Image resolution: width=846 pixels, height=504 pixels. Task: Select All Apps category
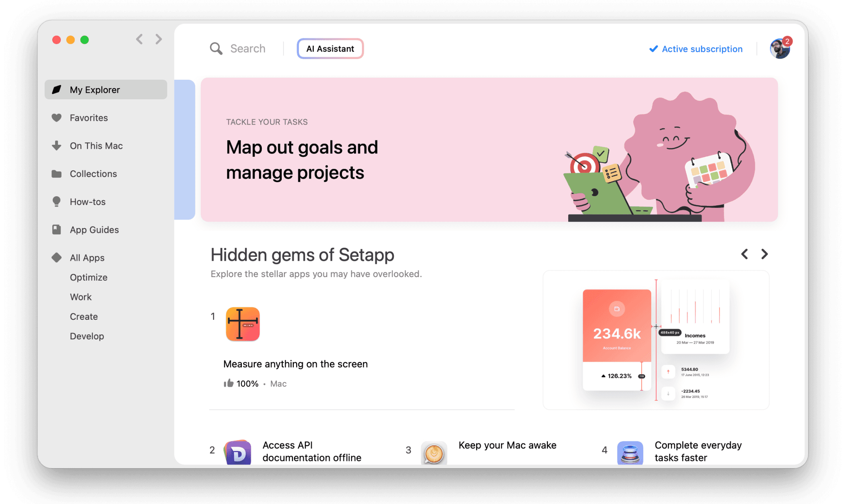pyautogui.click(x=87, y=258)
